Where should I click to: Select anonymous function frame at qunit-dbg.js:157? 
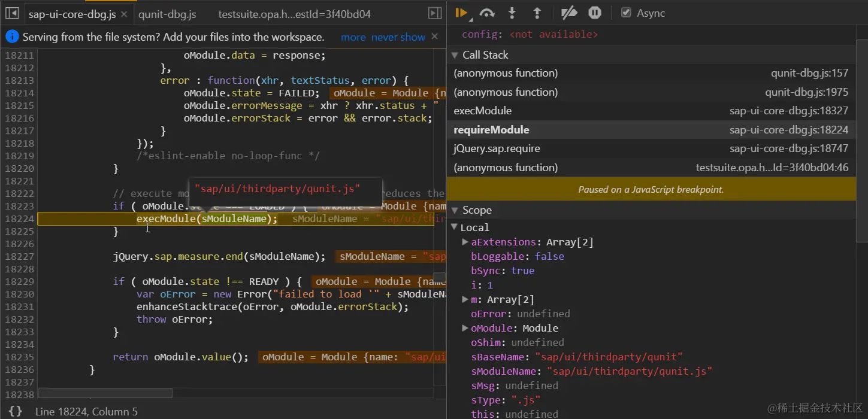(x=651, y=73)
